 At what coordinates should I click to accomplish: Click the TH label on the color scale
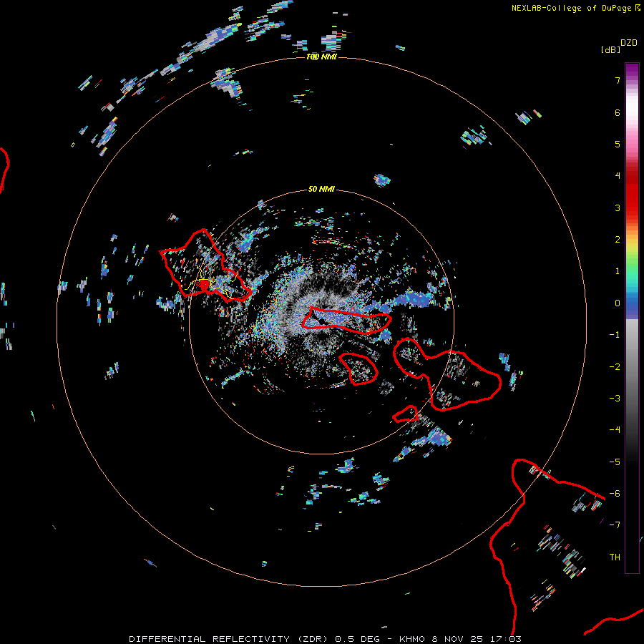tap(615, 557)
